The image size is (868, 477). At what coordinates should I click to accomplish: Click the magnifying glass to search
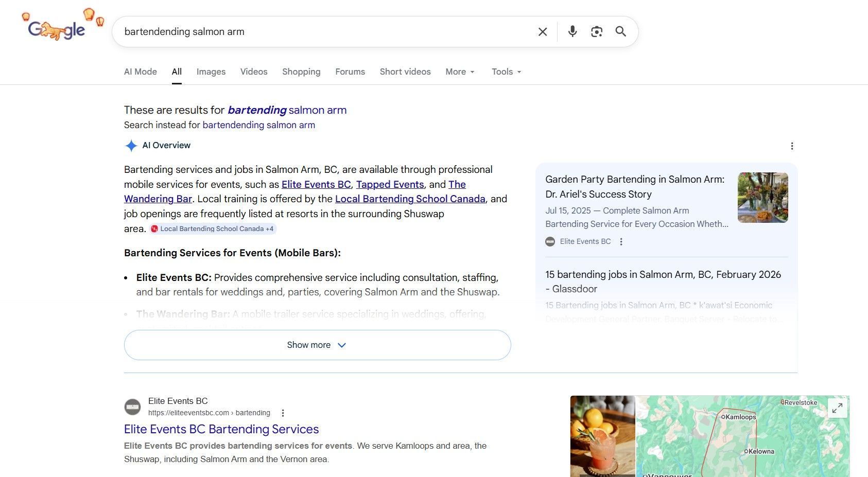click(620, 31)
